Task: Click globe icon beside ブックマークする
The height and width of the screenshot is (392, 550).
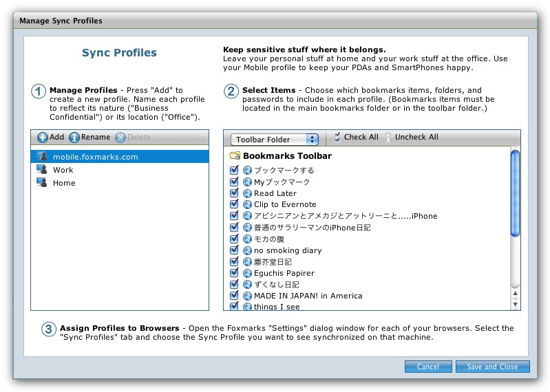Action: tap(247, 171)
